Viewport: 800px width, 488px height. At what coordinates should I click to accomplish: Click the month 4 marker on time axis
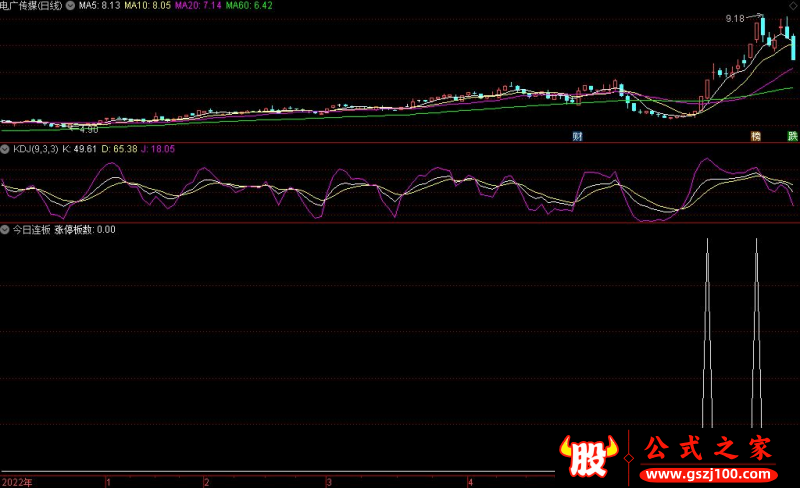(x=456, y=481)
